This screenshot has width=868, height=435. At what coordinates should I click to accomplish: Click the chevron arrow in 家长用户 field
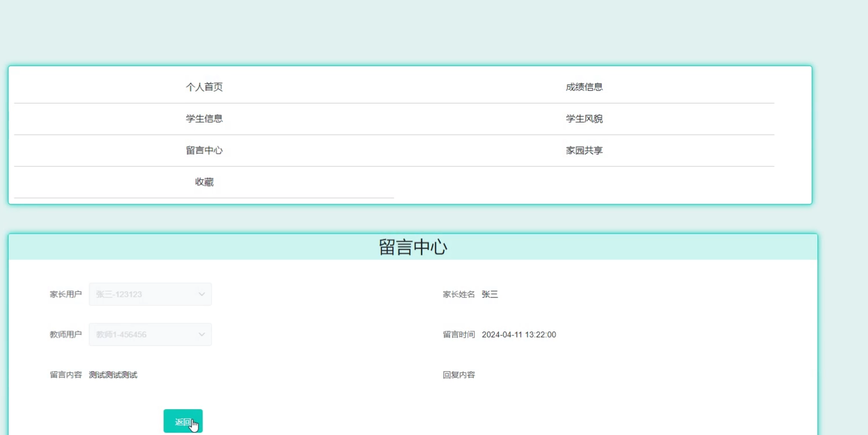(x=201, y=294)
